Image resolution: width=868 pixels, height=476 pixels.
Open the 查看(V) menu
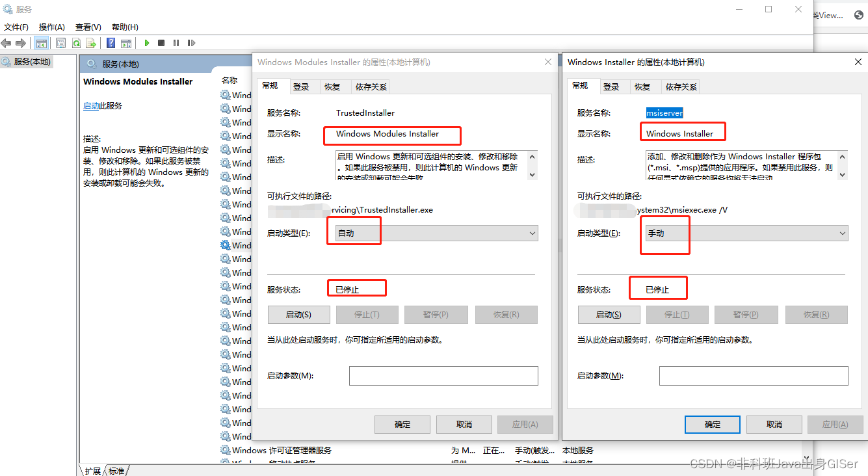(x=88, y=27)
